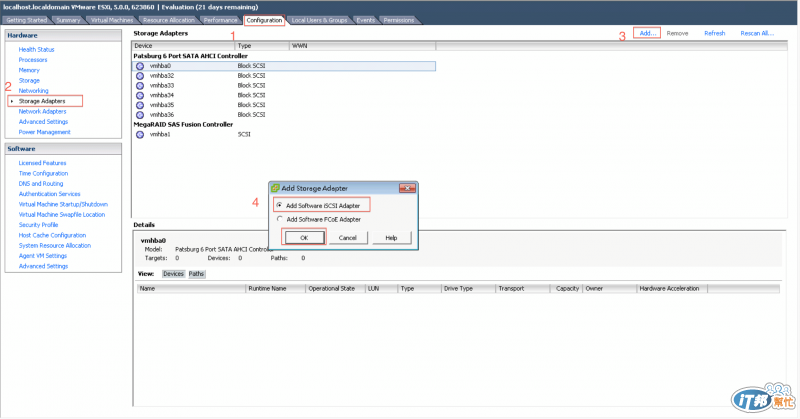Click the vmhba0 adapter icon
The width and height of the screenshot is (800, 419).
tap(140, 66)
